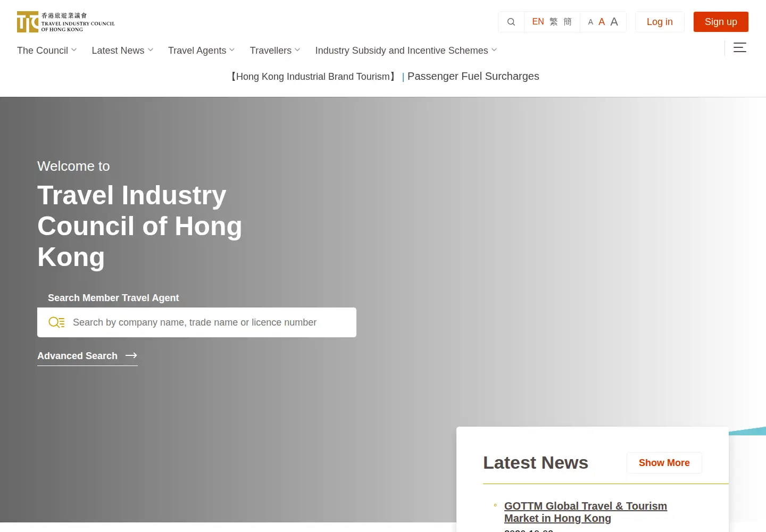Image resolution: width=766 pixels, height=532 pixels.
Task: Focus the member travel agent search field
Action: click(x=197, y=322)
